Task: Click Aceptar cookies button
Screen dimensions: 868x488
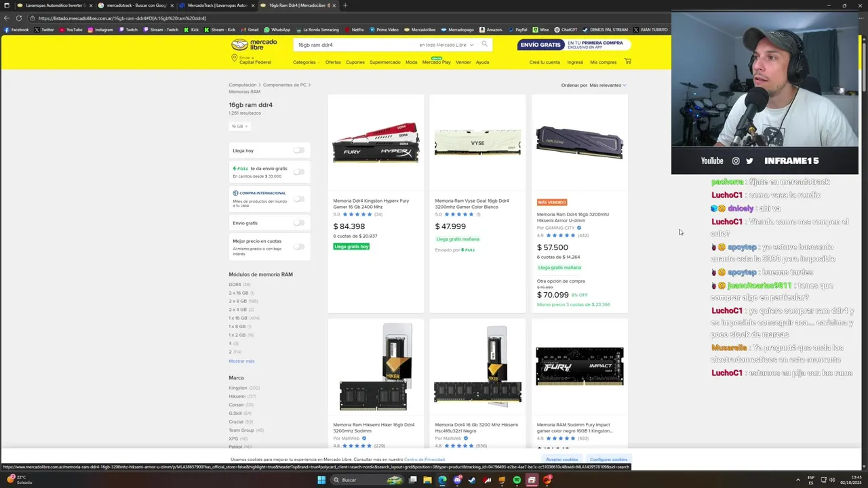Action: (x=562, y=460)
